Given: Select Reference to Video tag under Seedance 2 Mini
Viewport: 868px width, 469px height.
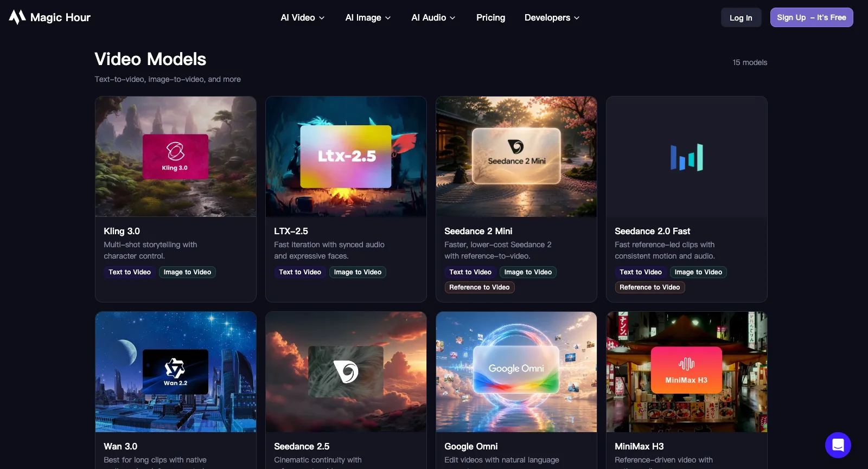Looking at the screenshot, I should point(480,287).
